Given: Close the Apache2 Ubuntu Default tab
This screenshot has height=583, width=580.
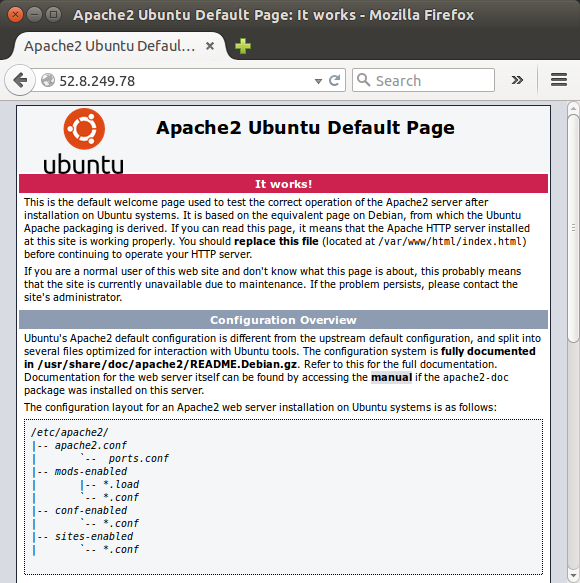Looking at the screenshot, I should (210, 46).
